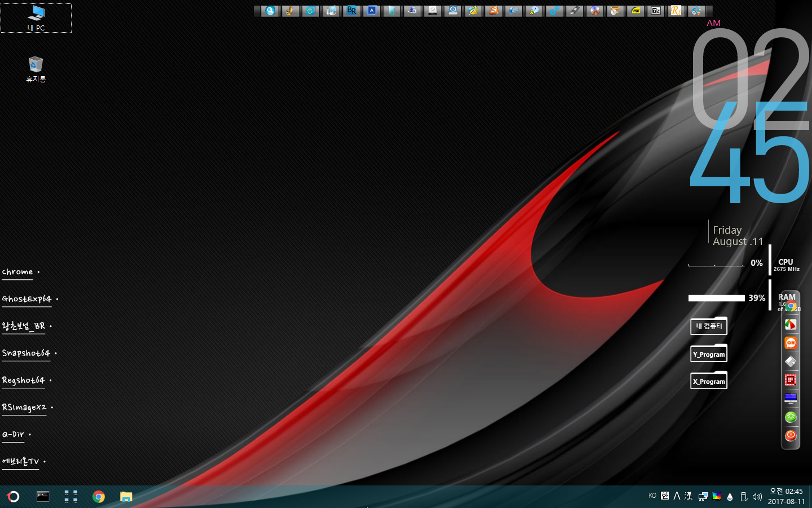Launch the Rs icon in top dock
Screen dimensions: 812x508
[x=676, y=11]
